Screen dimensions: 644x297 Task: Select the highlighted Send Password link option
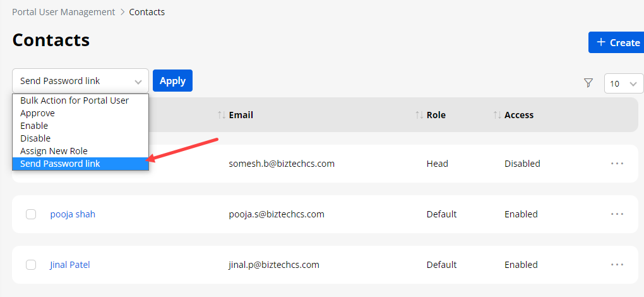pos(60,164)
